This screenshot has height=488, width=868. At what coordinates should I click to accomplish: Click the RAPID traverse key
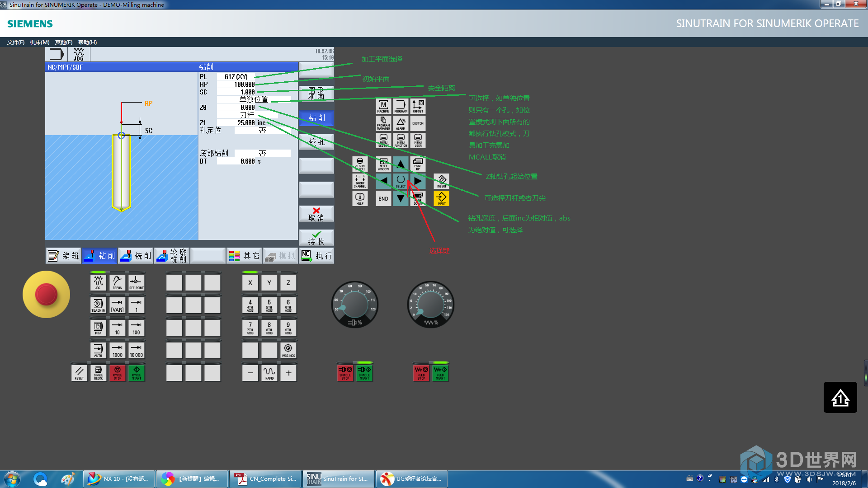[x=269, y=373]
